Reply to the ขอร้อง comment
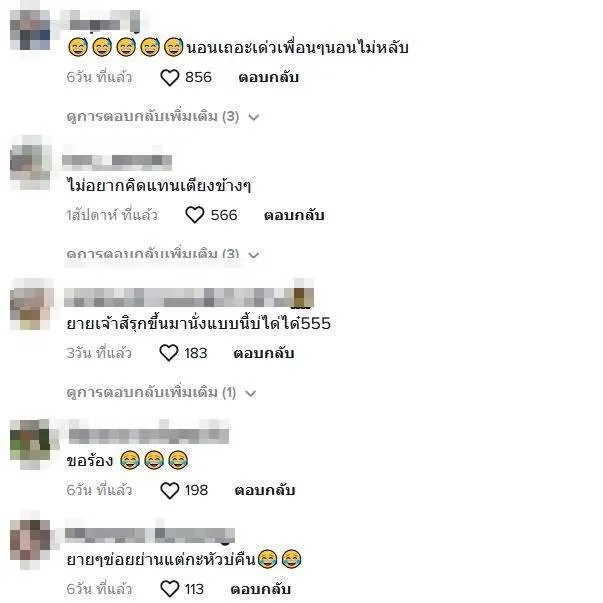This screenshot has height=603, width=603. click(x=265, y=490)
